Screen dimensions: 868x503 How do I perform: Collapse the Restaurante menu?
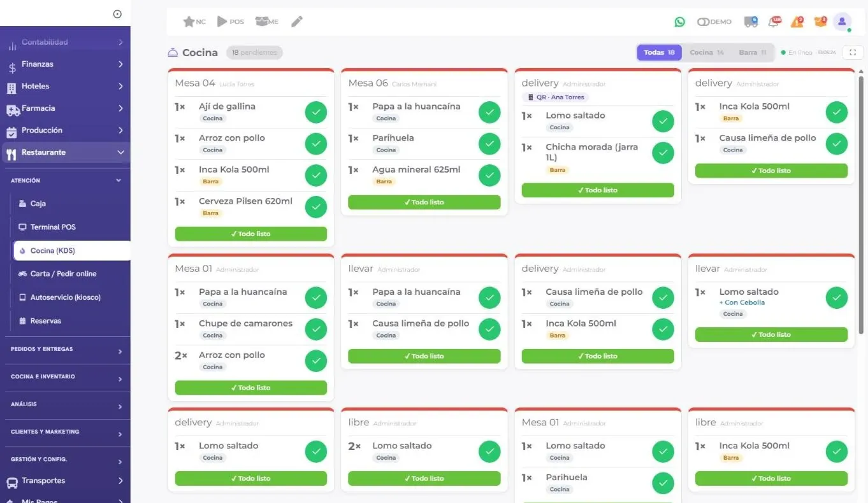(65, 153)
